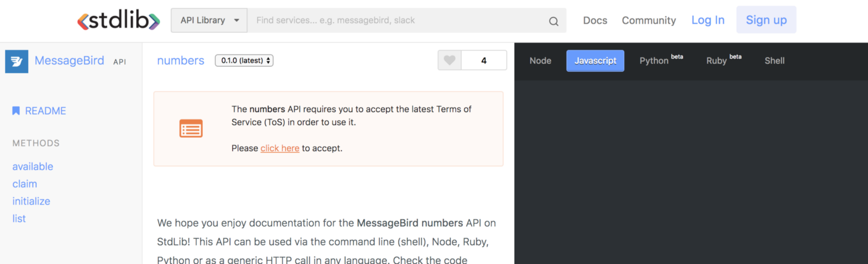Open the API Library dropdown
868x264 pixels.
[209, 21]
